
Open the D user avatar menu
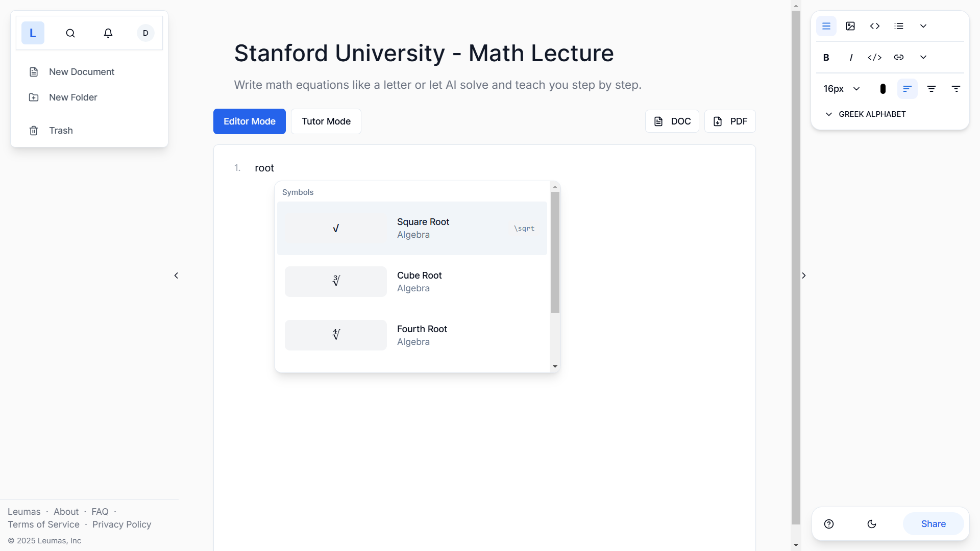(x=145, y=33)
